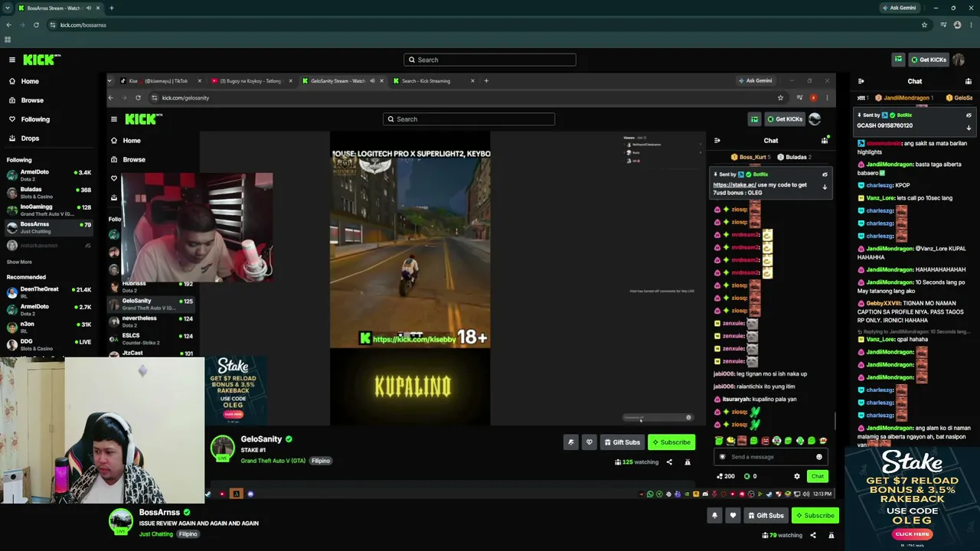Open media controls in the outer browser toolbar
This screenshot has height=551, width=980.
pos(942,24)
